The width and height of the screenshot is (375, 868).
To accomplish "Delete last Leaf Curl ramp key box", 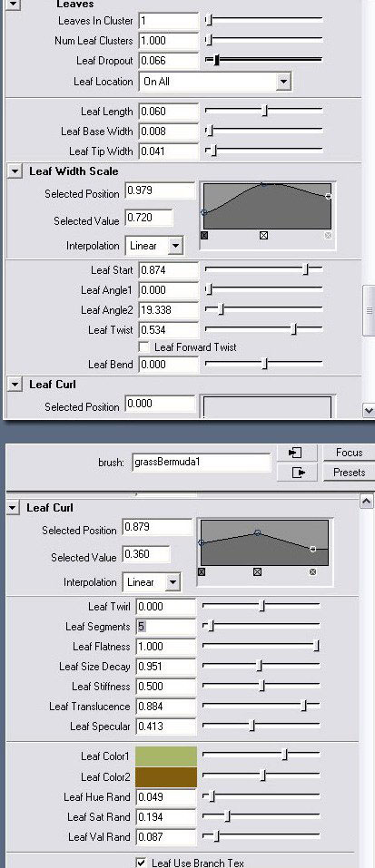I will click(313, 571).
